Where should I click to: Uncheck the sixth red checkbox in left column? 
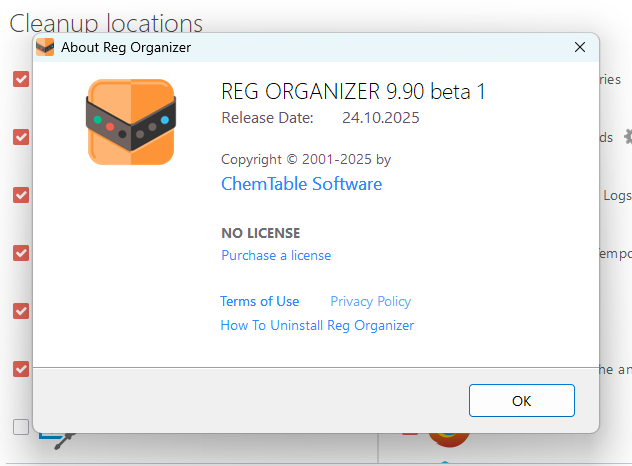coord(21,369)
